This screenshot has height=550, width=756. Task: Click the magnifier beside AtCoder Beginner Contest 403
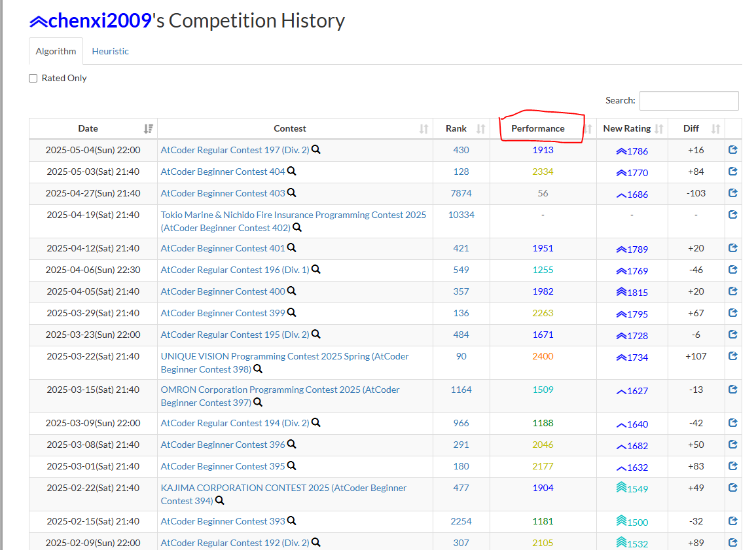point(292,193)
